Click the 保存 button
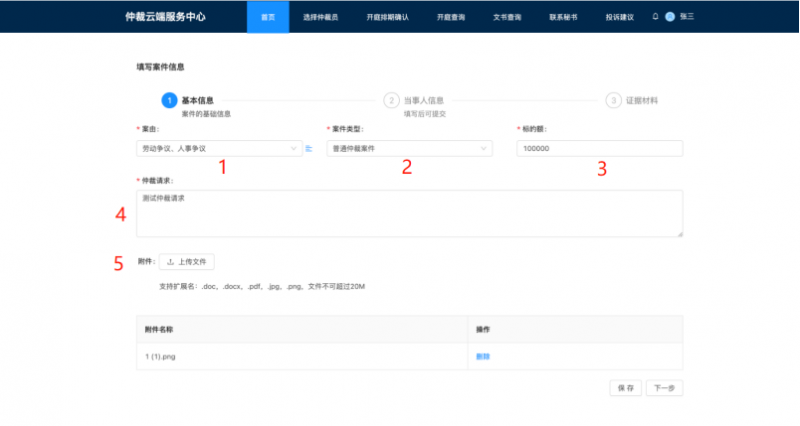The image size is (800, 426). point(626,388)
